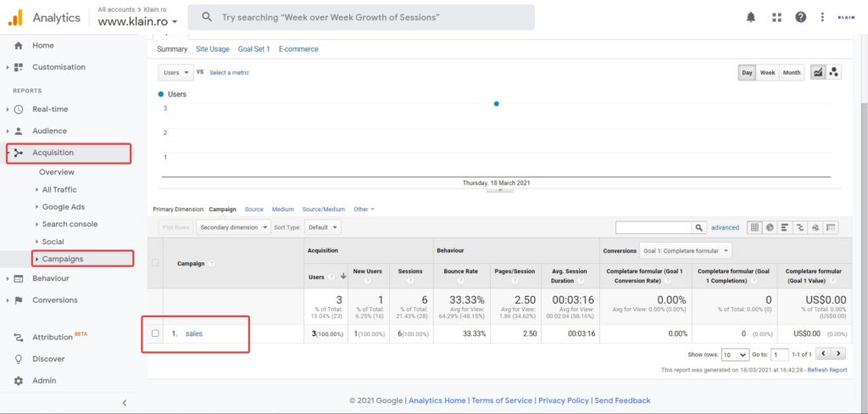Image resolution: width=868 pixels, height=414 pixels.
Task: Click in the top Analytics search field
Action: [361, 17]
